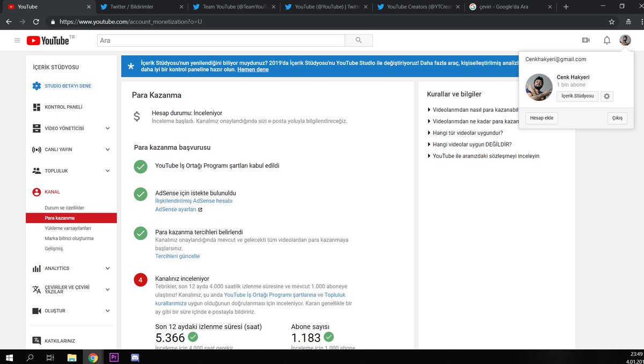Open Durum ve özellikler submenu item
The height and width of the screenshot is (364, 644).
tap(64, 208)
